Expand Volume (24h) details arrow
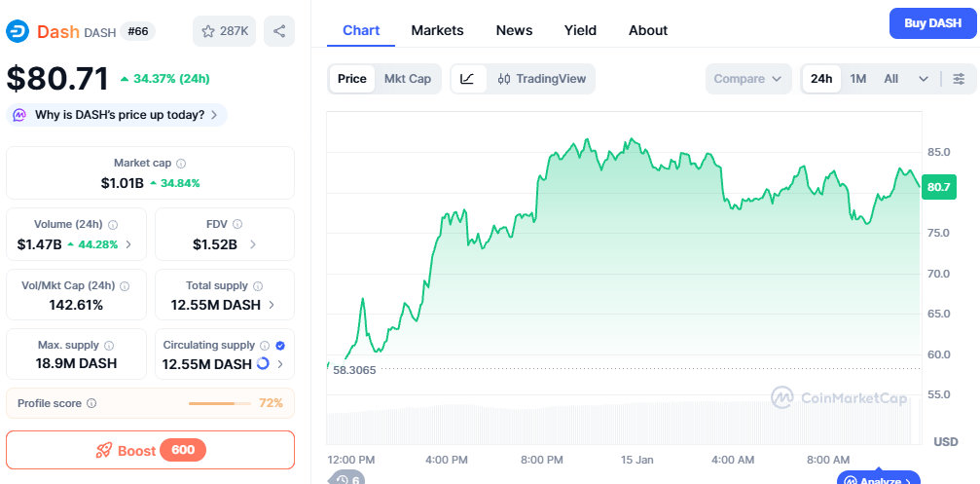Viewport: 980px width, 484px height. click(x=128, y=244)
